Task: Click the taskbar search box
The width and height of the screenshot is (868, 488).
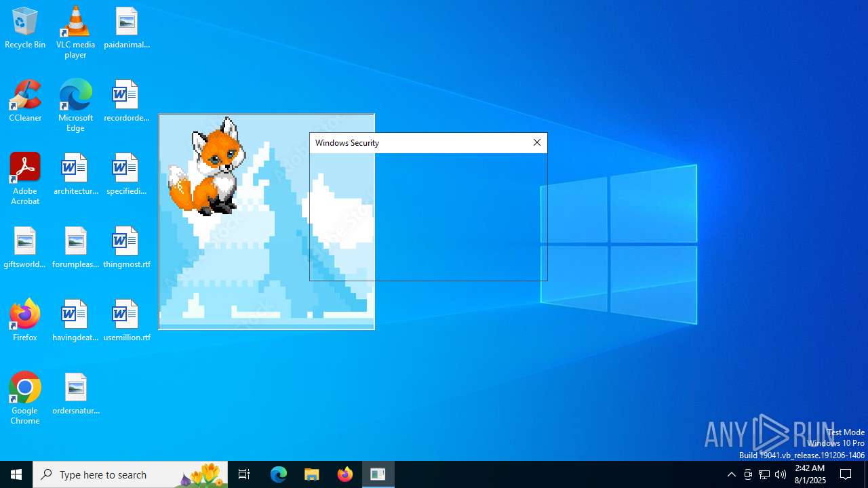Action: click(x=130, y=474)
